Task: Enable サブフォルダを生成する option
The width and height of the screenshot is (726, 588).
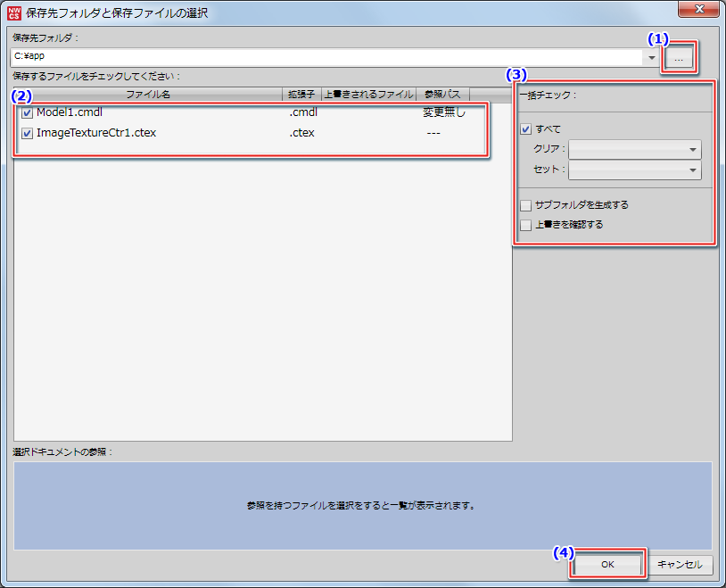Action: pos(525,205)
